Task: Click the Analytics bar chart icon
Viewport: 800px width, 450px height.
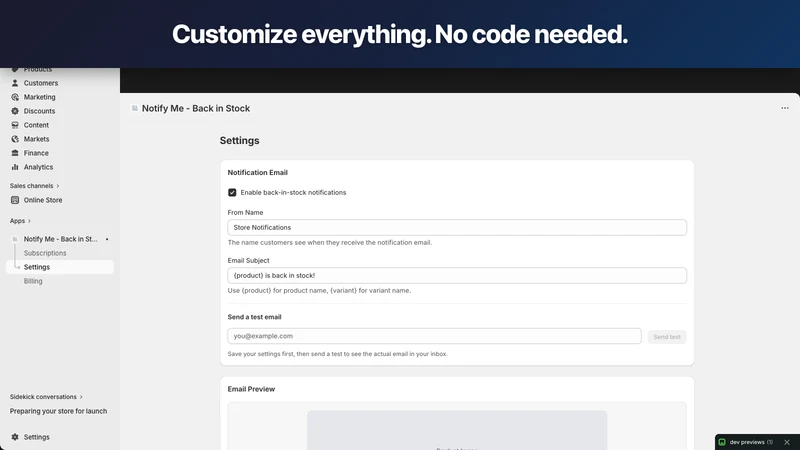Action: 15,167
